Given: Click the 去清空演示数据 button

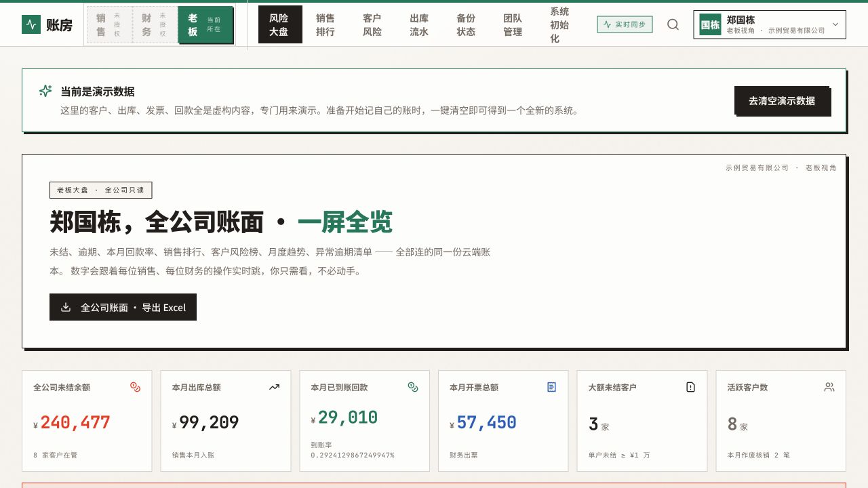Looking at the screenshot, I should (x=782, y=100).
